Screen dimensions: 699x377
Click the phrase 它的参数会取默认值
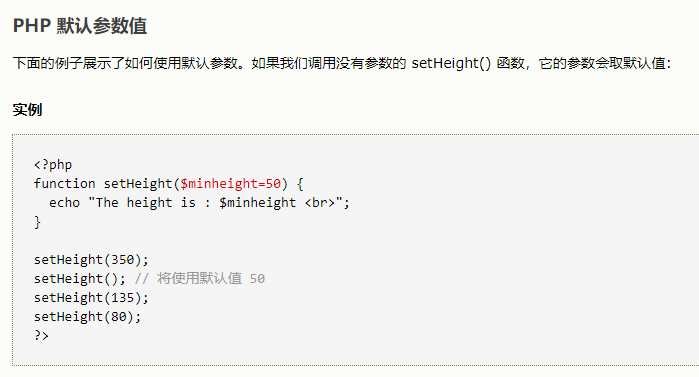click(x=602, y=63)
